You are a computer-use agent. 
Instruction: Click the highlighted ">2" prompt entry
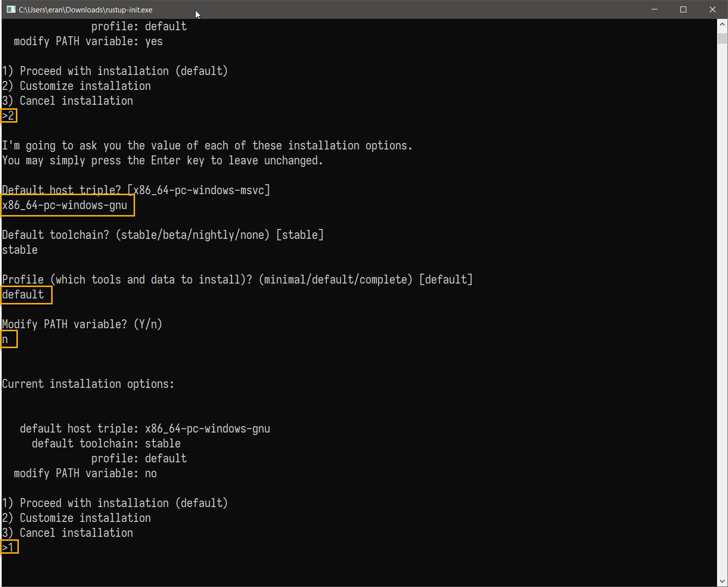(x=8, y=116)
